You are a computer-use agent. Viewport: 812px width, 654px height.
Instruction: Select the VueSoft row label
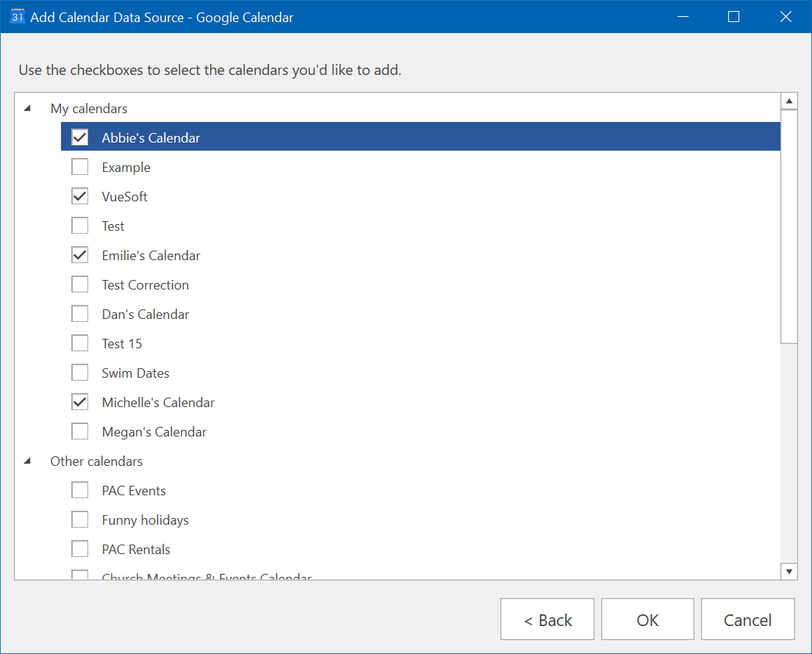[x=124, y=197]
